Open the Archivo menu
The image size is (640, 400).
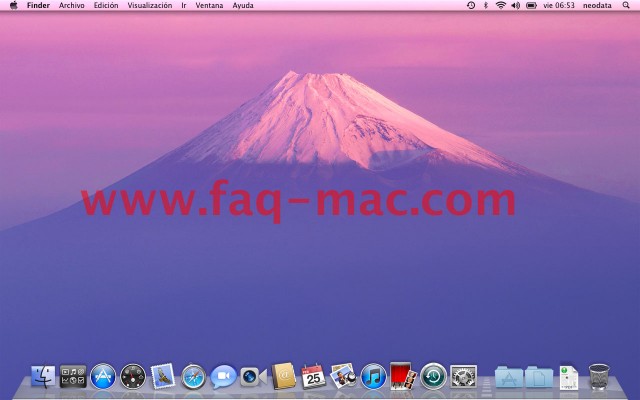(72, 5)
